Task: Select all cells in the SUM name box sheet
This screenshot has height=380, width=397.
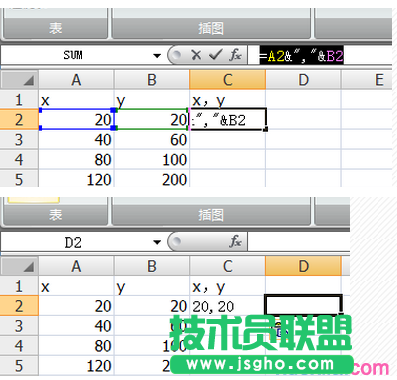Action: [x=19, y=80]
